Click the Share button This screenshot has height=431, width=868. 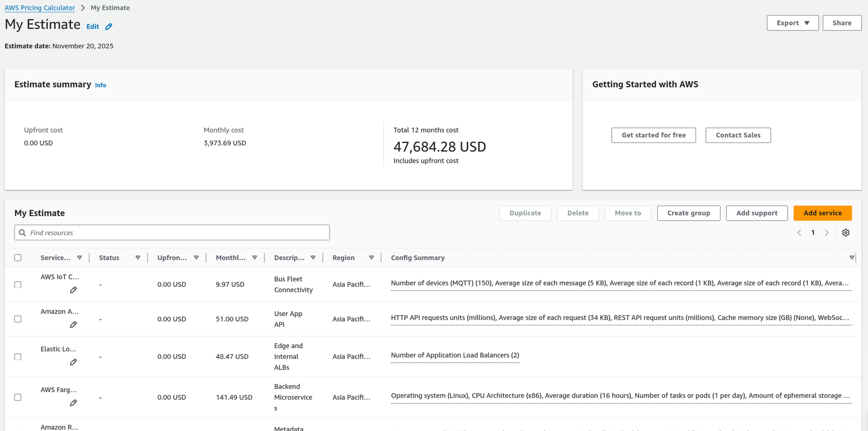pos(842,23)
